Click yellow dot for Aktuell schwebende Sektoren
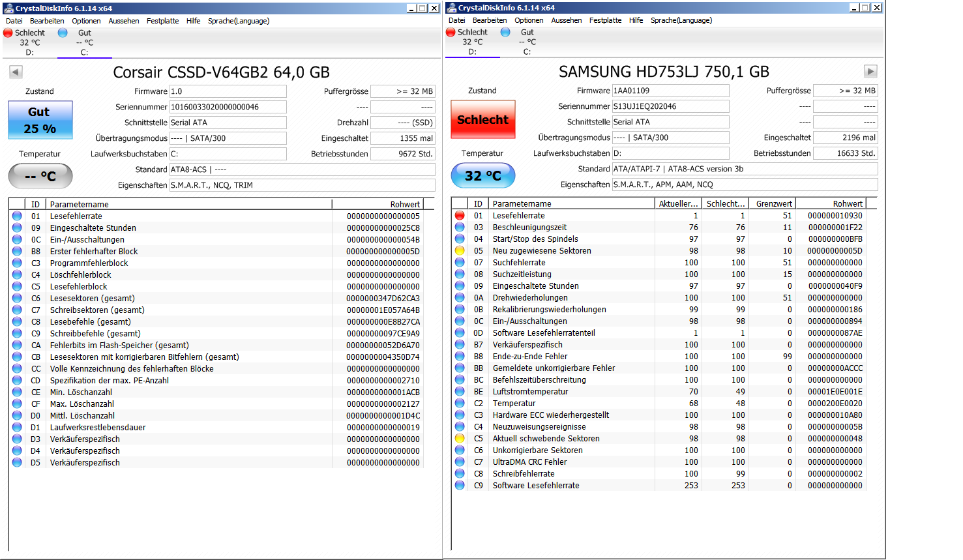Viewport: 963px width, 560px height. (x=460, y=439)
